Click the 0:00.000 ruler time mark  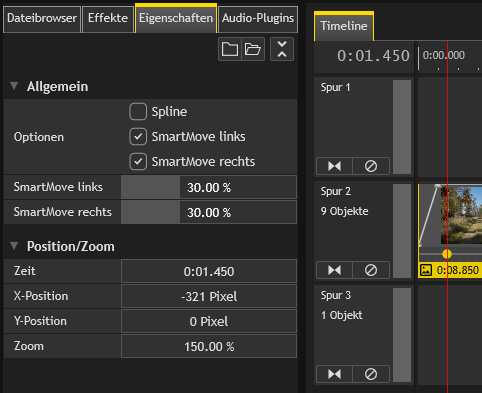click(443, 55)
